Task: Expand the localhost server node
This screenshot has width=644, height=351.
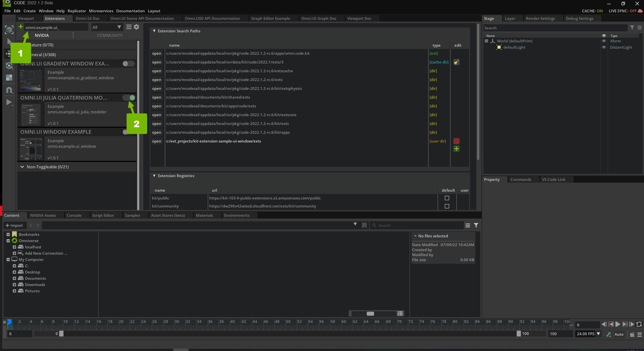Action: coord(14,247)
